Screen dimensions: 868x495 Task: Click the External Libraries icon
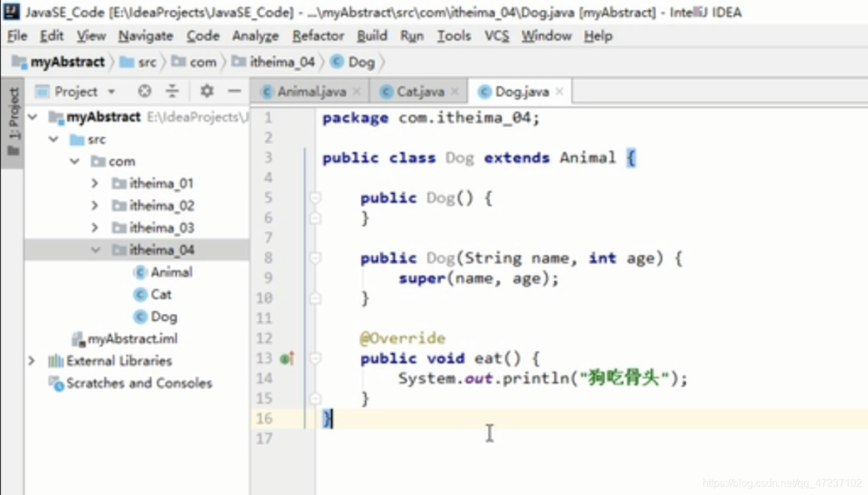(x=55, y=361)
